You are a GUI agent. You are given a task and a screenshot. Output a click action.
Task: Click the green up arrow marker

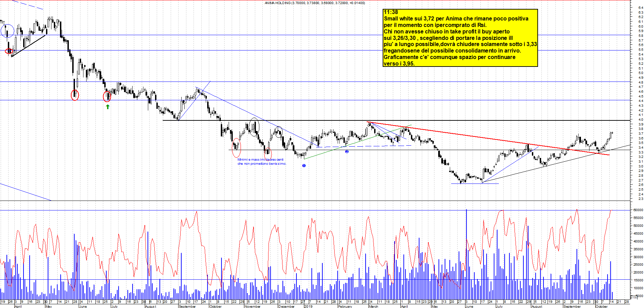pos(108,107)
